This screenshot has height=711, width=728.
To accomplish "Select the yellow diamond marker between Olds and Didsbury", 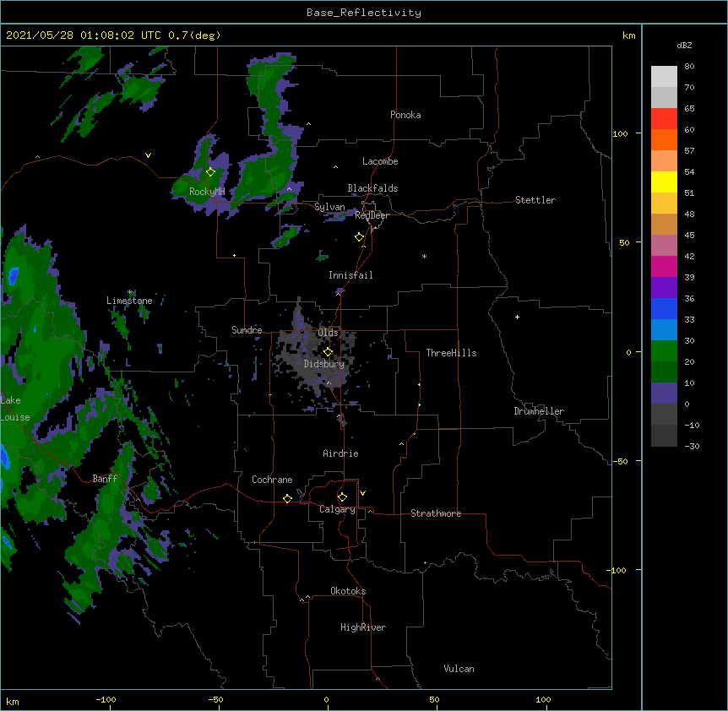I will point(328,352).
